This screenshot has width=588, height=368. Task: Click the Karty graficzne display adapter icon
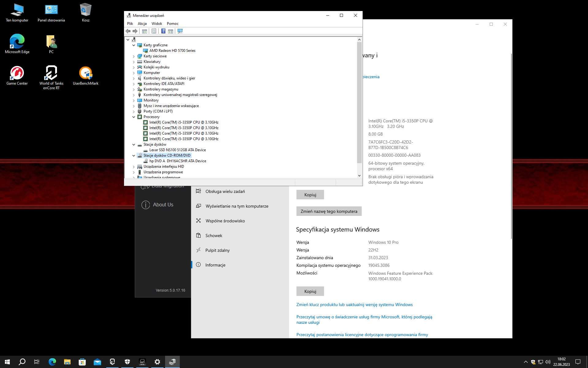(140, 45)
